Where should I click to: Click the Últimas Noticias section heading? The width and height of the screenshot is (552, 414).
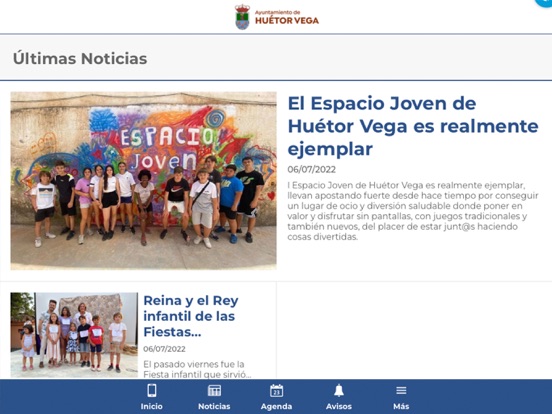[80, 58]
